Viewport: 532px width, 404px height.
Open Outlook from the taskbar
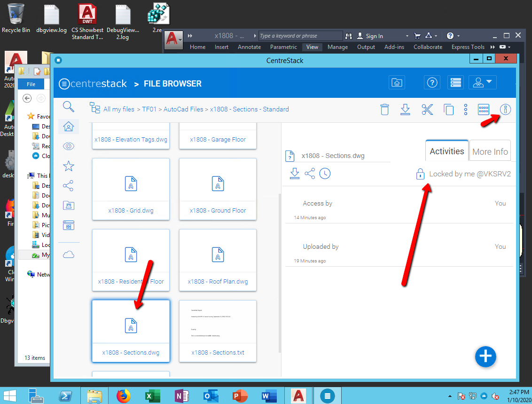(211, 396)
